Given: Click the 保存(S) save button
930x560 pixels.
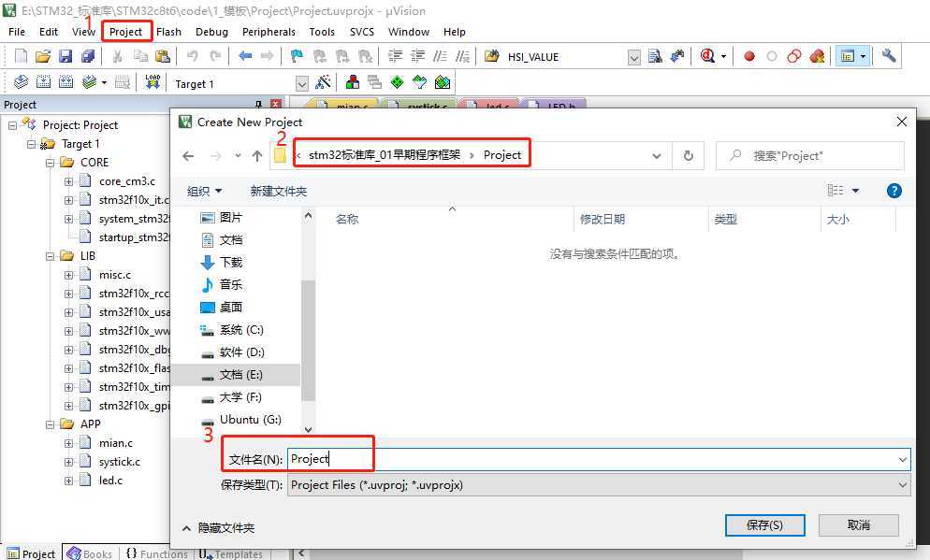Looking at the screenshot, I should point(765,525).
